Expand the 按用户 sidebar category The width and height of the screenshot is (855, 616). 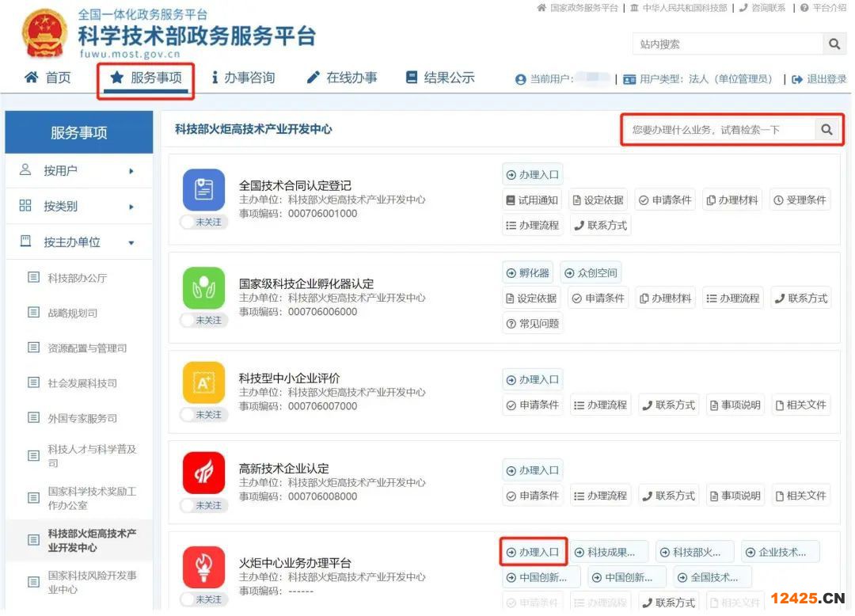click(78, 170)
